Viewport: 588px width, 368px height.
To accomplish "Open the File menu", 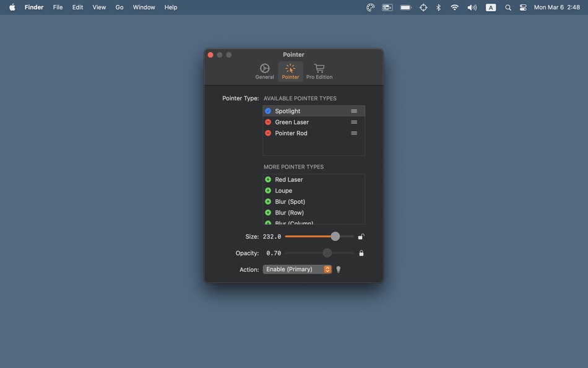I will 58,7.
